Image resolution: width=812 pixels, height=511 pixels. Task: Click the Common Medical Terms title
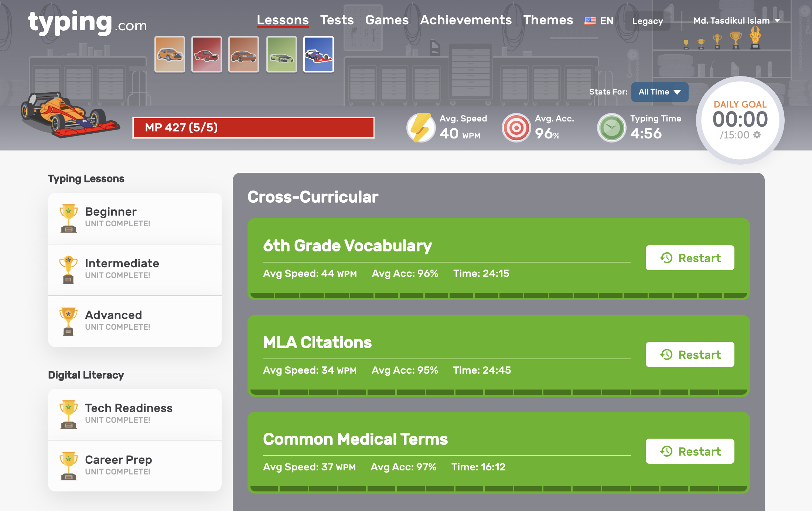point(355,439)
